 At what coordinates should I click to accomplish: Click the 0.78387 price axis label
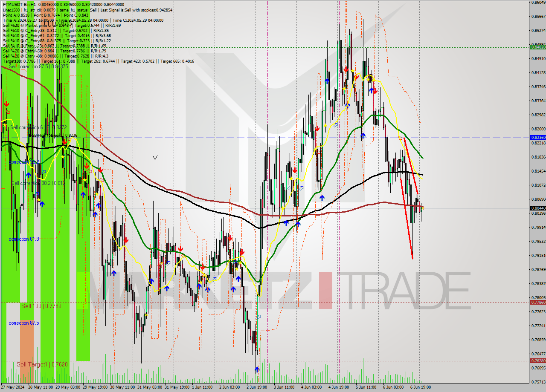click(x=538, y=283)
